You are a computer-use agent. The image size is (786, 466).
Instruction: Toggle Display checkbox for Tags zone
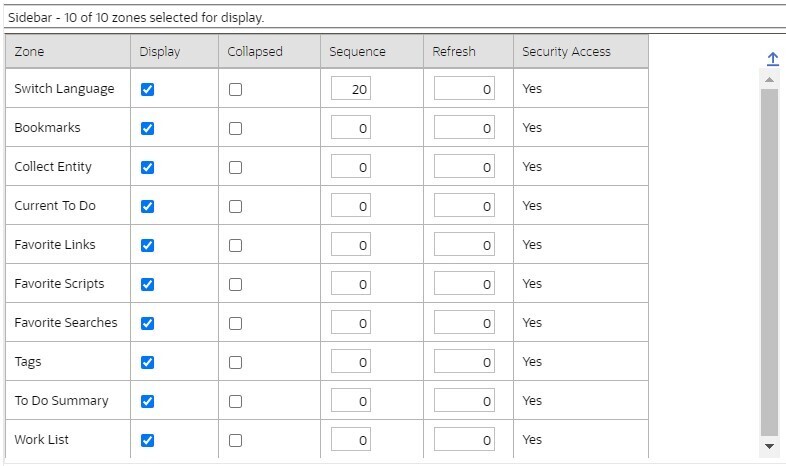coord(148,362)
